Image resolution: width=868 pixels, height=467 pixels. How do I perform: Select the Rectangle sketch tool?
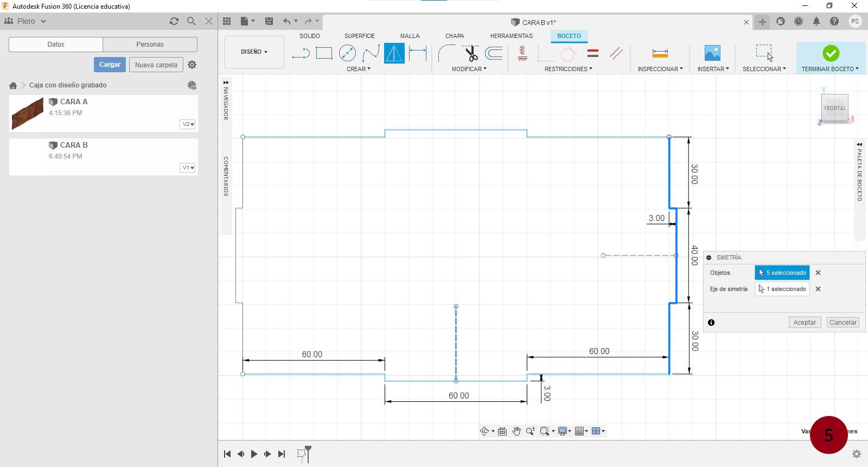tap(324, 53)
